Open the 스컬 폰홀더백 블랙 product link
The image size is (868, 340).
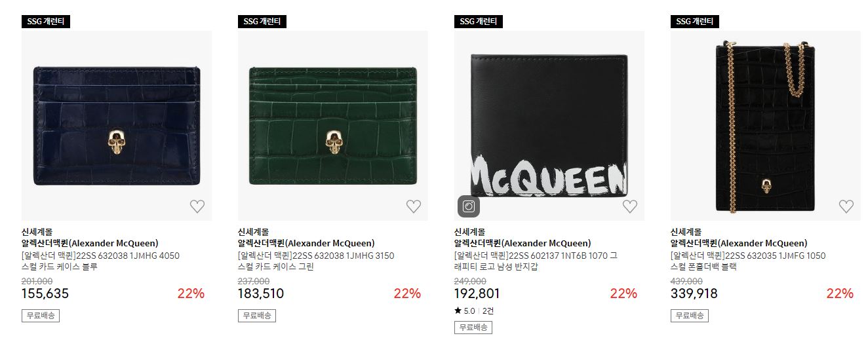coord(748,261)
